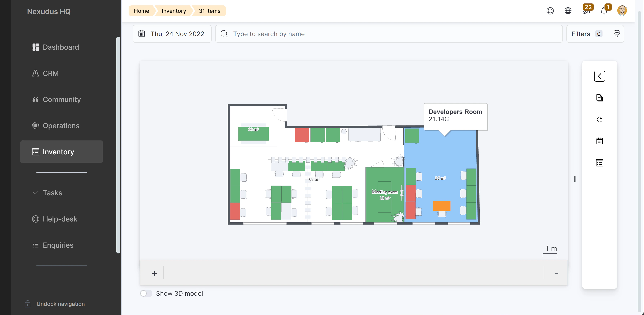Navigate to the Dashboard section
644x315 pixels.
(x=61, y=47)
